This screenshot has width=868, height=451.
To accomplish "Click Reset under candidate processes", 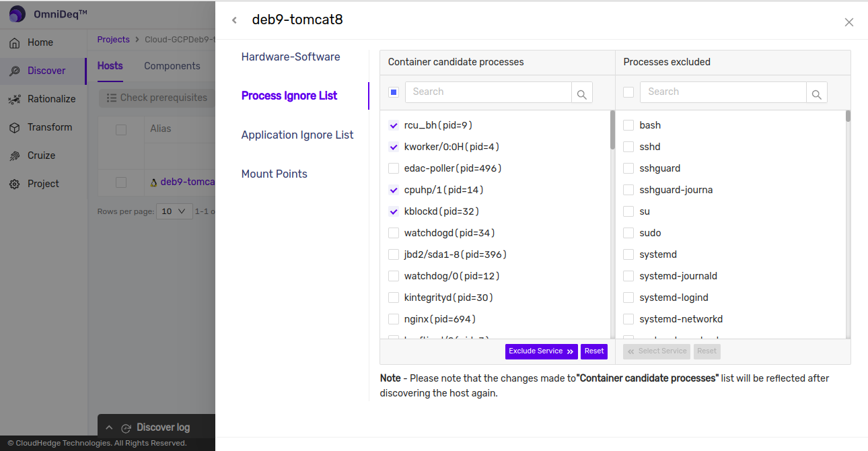I will pos(594,351).
